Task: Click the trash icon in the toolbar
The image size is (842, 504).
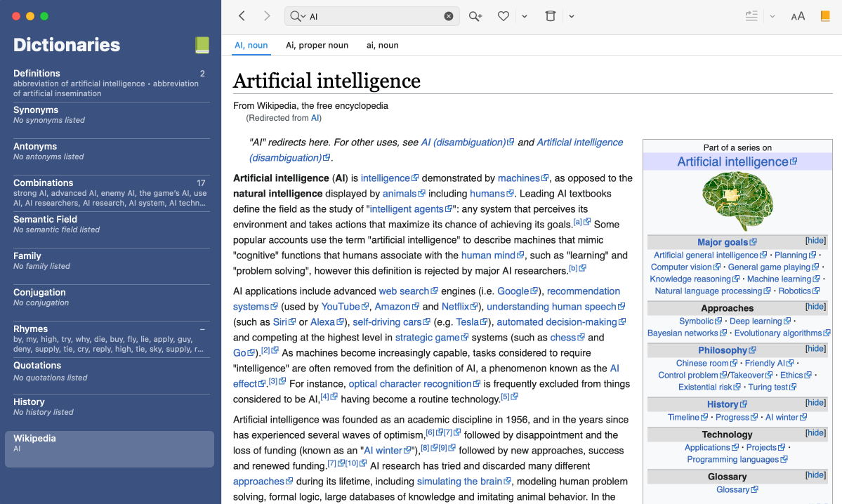Action: click(551, 16)
